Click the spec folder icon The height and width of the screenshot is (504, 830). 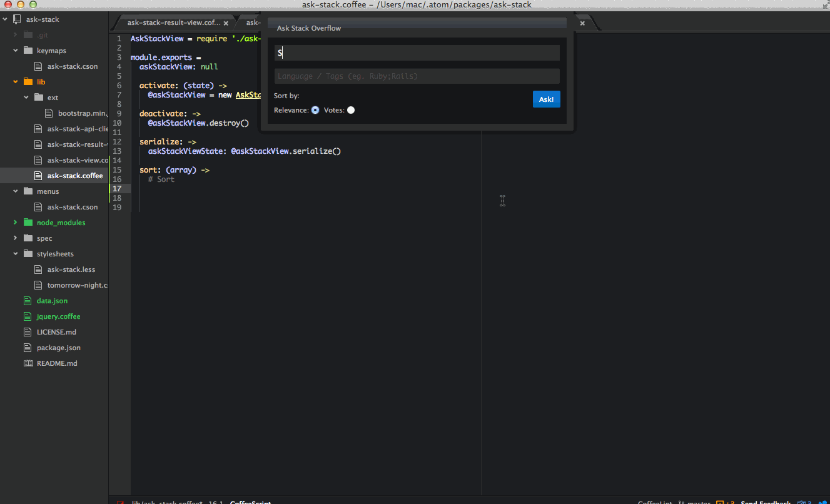click(x=28, y=238)
